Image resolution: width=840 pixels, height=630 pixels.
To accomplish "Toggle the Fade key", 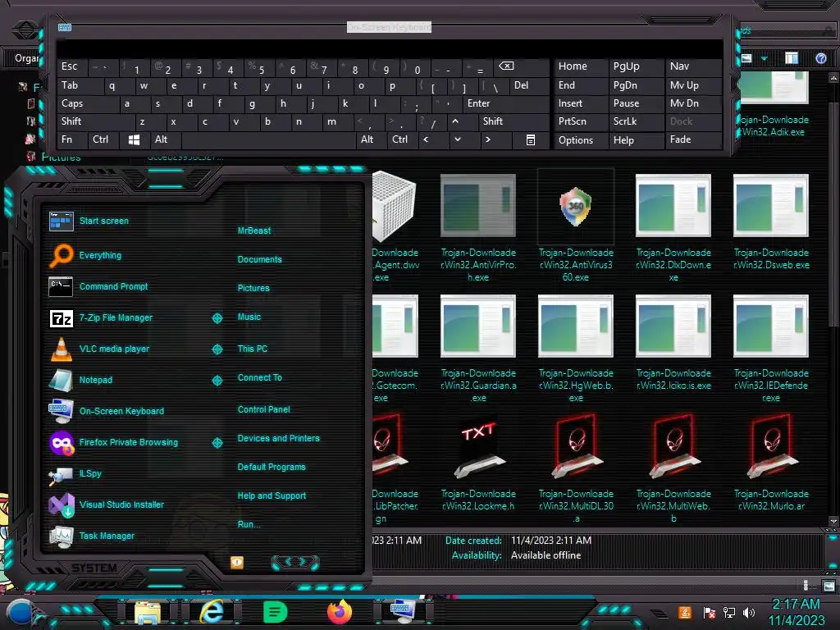I will (x=692, y=139).
